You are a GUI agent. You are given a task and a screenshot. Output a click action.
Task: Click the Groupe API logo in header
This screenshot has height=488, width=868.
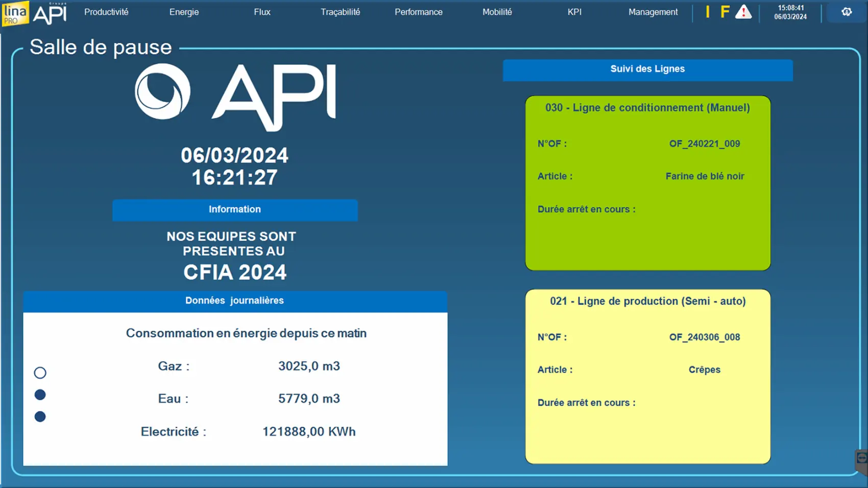pos(50,13)
